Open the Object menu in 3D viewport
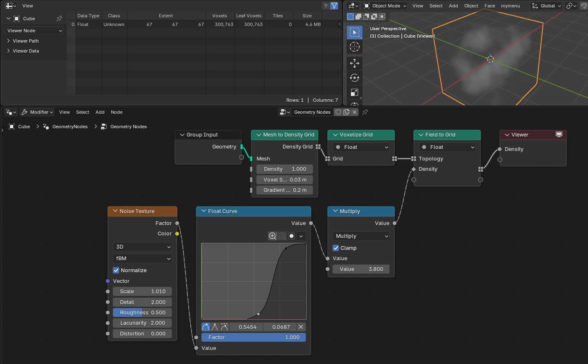Viewport: 588px width, 364px height. (x=471, y=6)
